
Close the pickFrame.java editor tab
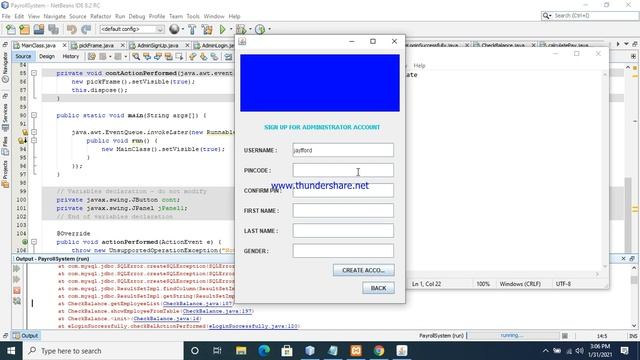pyautogui.click(x=122, y=45)
